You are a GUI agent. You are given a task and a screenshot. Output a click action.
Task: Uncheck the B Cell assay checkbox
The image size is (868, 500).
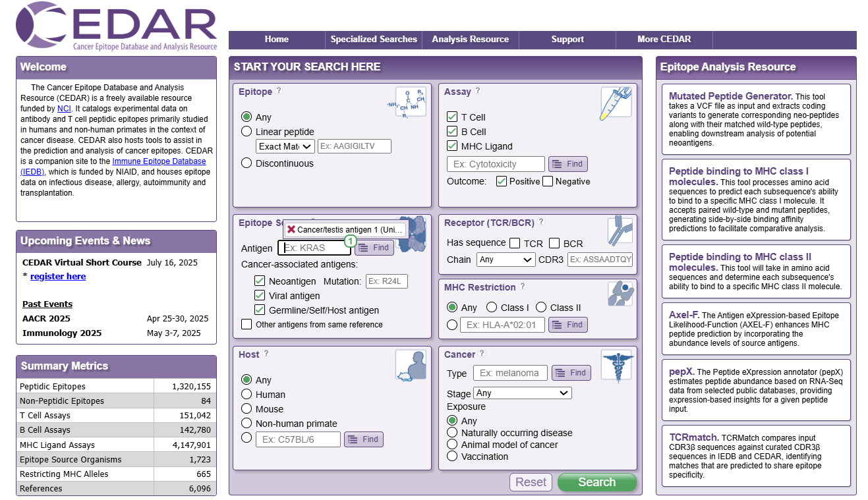pyautogui.click(x=452, y=131)
